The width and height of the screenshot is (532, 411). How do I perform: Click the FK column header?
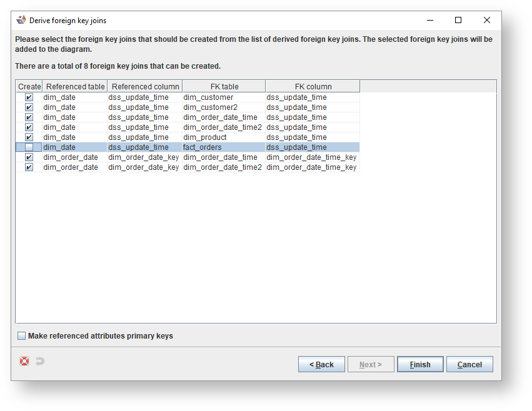[313, 87]
